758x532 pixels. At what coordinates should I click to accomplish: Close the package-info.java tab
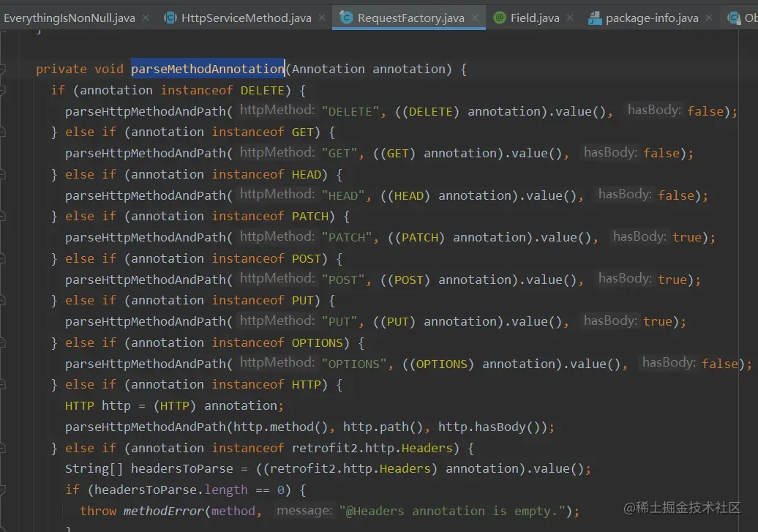pyautogui.click(x=709, y=18)
